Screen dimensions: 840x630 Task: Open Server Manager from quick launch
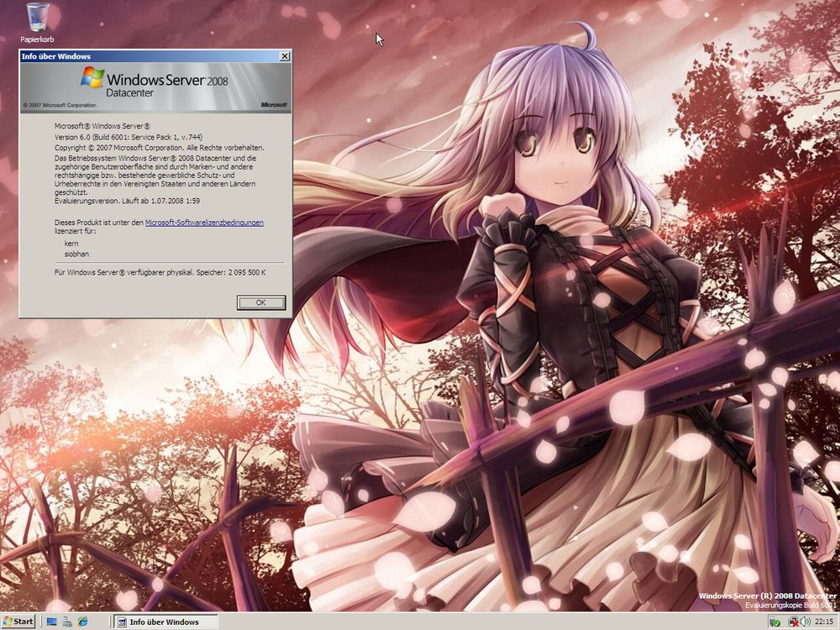tap(67, 622)
